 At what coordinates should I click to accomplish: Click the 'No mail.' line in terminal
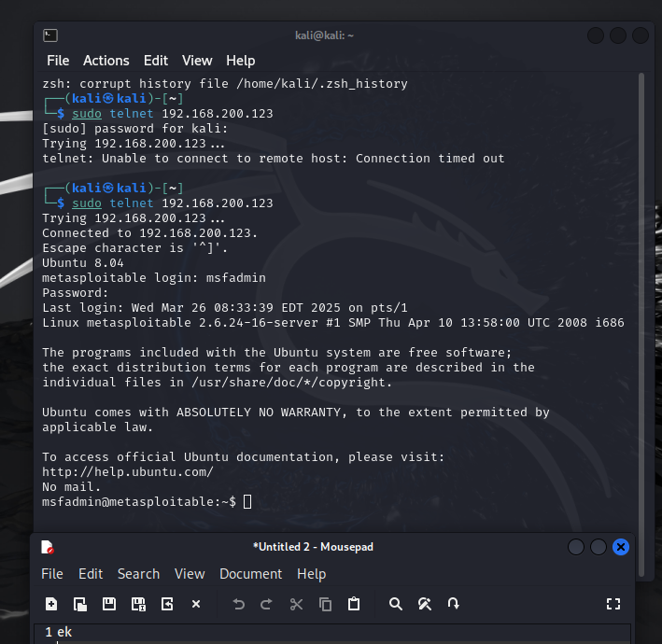click(x=71, y=487)
